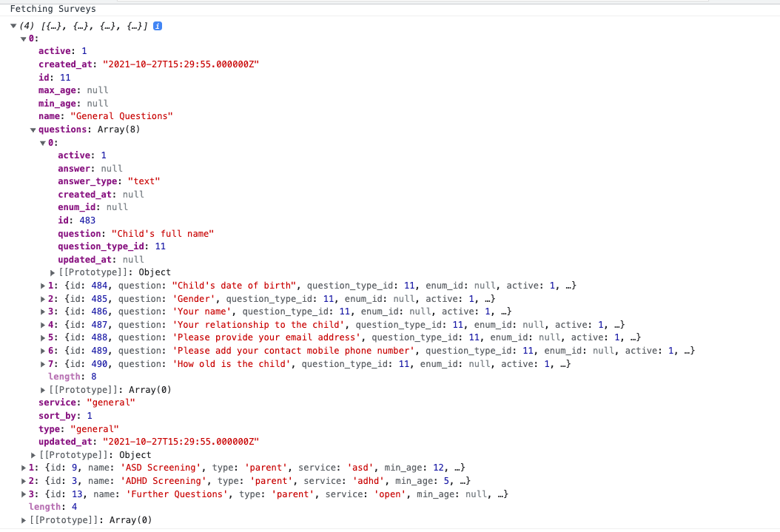Click the question text "Child's full name"

(163, 234)
